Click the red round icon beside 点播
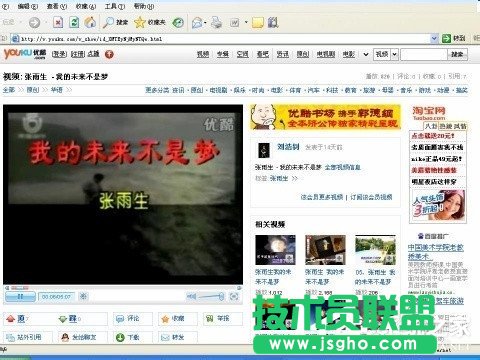Viewport: 480px width, 360px height. 109,54
